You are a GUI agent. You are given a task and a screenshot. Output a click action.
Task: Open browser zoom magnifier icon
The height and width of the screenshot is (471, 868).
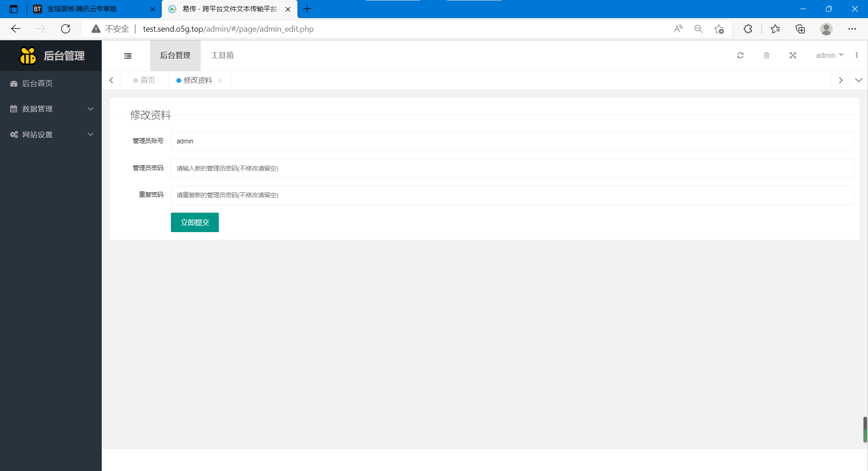[x=698, y=29]
